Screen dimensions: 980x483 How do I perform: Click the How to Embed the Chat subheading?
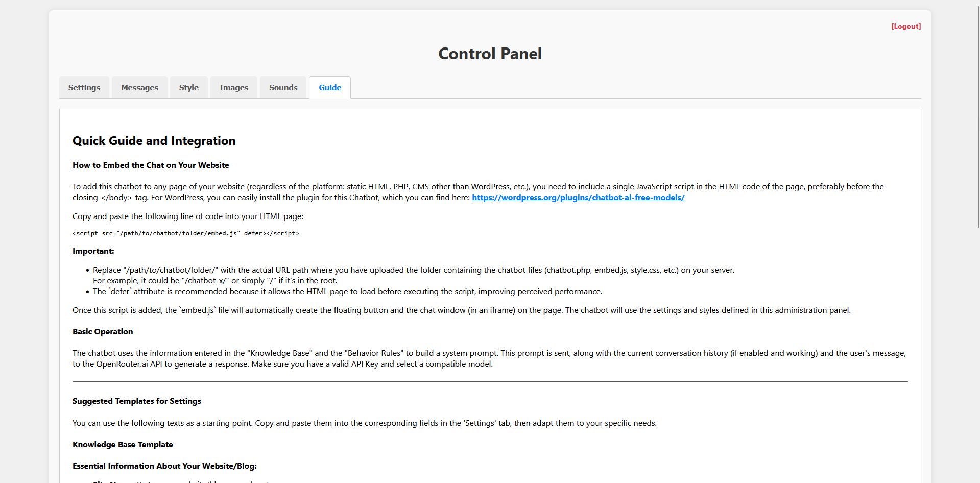point(151,165)
